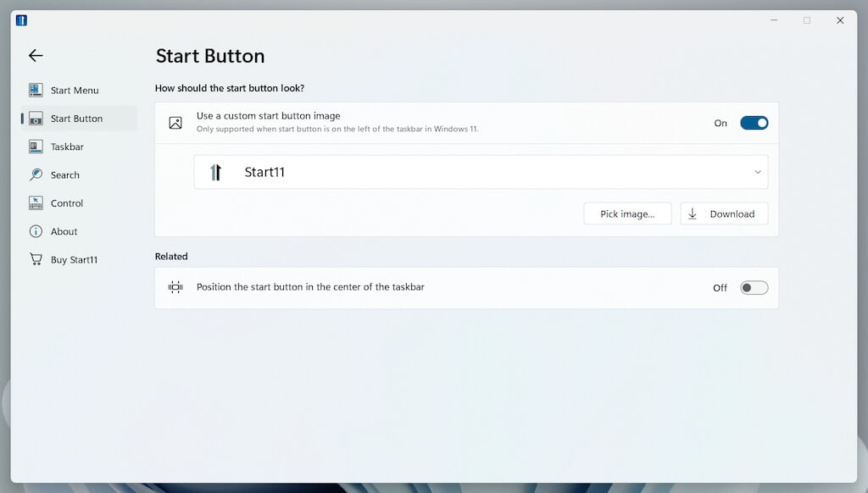Image resolution: width=868 pixels, height=493 pixels.
Task: Go back using the back arrow
Action: click(x=36, y=55)
